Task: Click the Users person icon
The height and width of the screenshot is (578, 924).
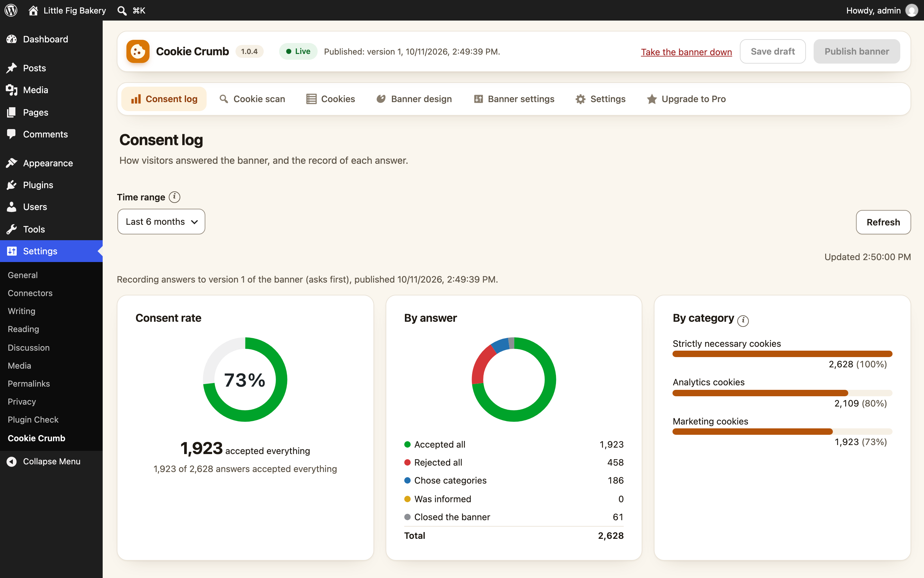Action: click(12, 207)
